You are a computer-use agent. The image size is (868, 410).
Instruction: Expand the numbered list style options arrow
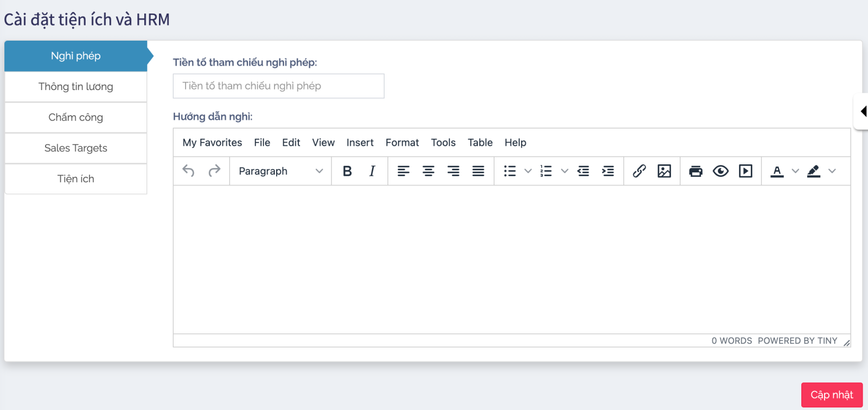pos(565,171)
